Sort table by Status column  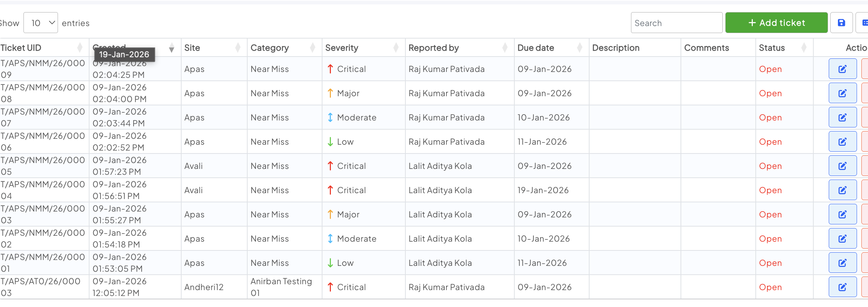point(772,48)
